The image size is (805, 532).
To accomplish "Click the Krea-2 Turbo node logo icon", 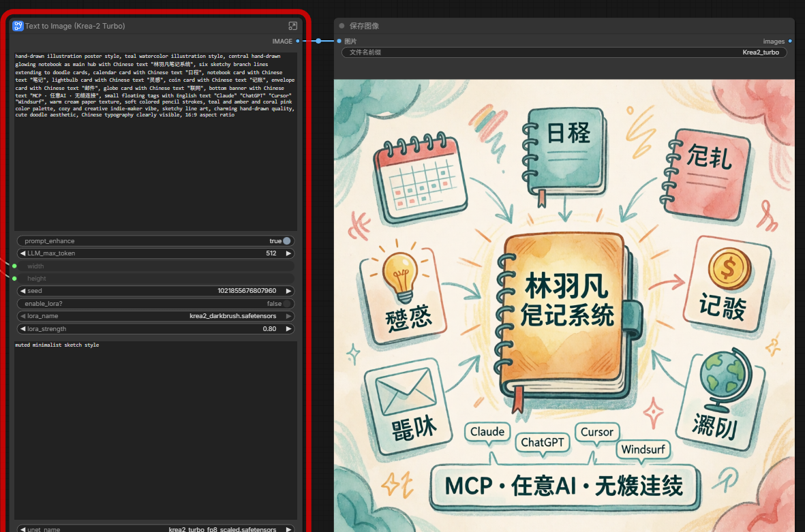I will click(x=18, y=26).
